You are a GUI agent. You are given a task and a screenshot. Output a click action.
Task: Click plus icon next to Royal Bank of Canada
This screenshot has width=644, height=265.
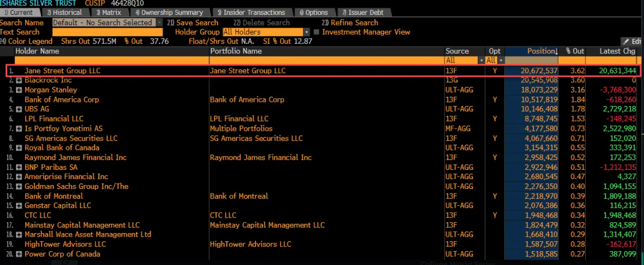tap(19, 148)
